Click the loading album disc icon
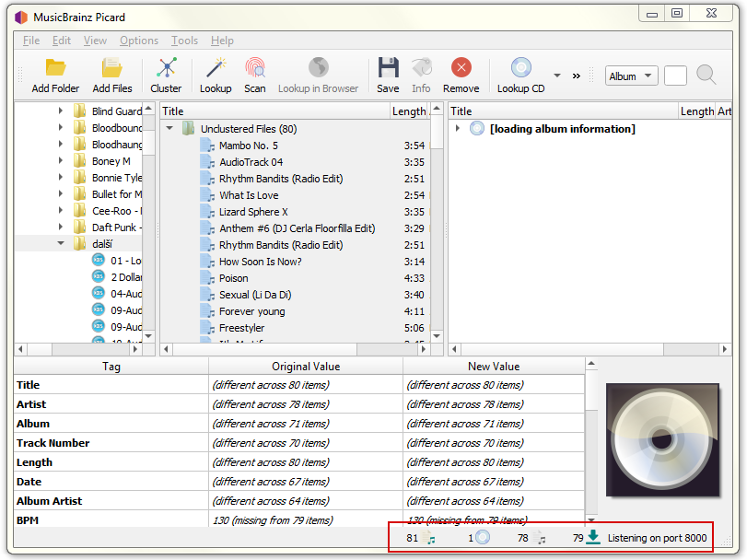This screenshot has width=747, height=560. click(477, 128)
